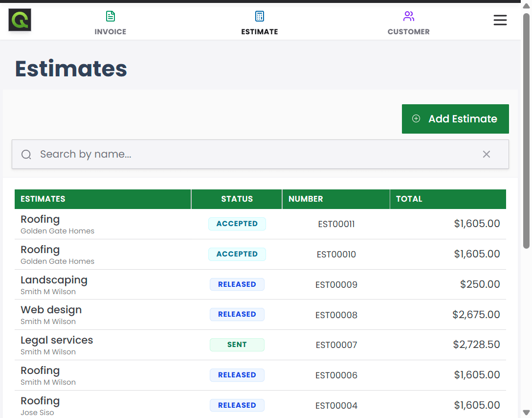Click the STATUS column header

(x=237, y=199)
